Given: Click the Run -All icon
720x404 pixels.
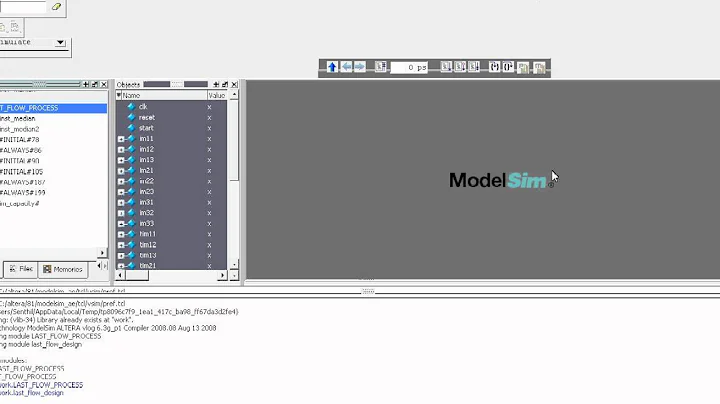Looking at the screenshot, I should click(474, 67).
